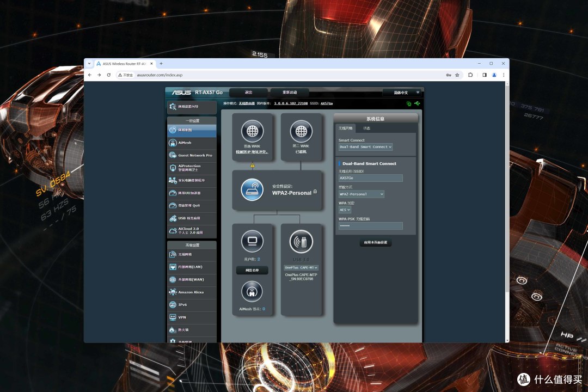Bookmark this page with star icon
The image size is (588, 392).
pyautogui.click(x=457, y=75)
